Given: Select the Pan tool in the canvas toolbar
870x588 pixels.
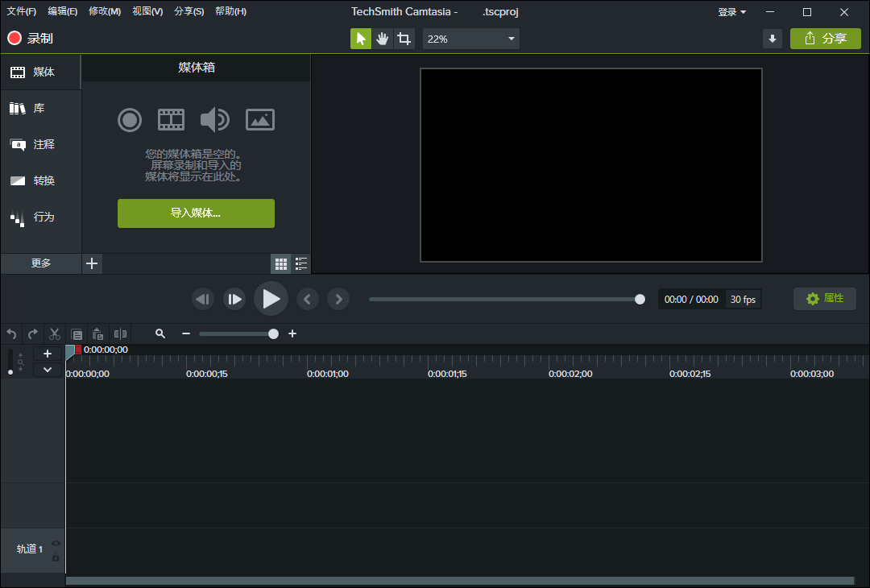Looking at the screenshot, I should click(x=382, y=38).
